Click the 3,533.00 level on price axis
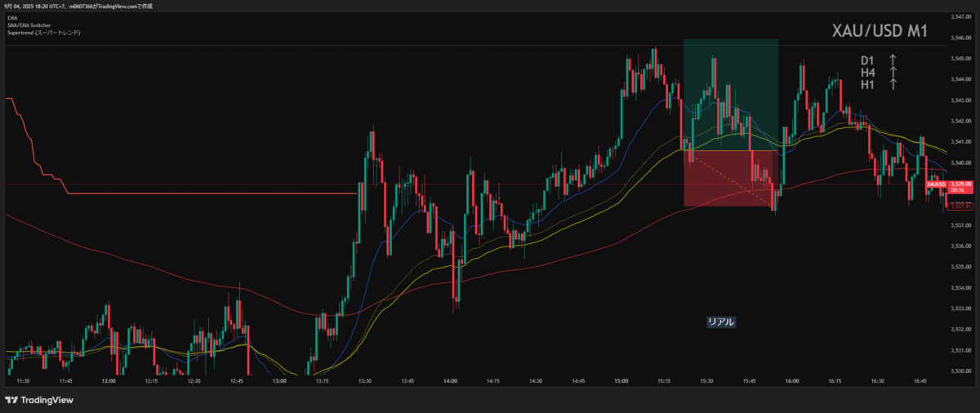The height and width of the screenshot is (413, 980). pyautogui.click(x=960, y=309)
